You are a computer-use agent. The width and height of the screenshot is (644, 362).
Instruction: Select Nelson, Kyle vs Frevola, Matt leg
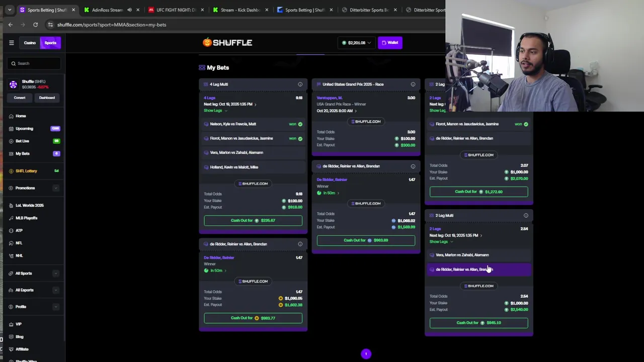pyautogui.click(x=253, y=124)
